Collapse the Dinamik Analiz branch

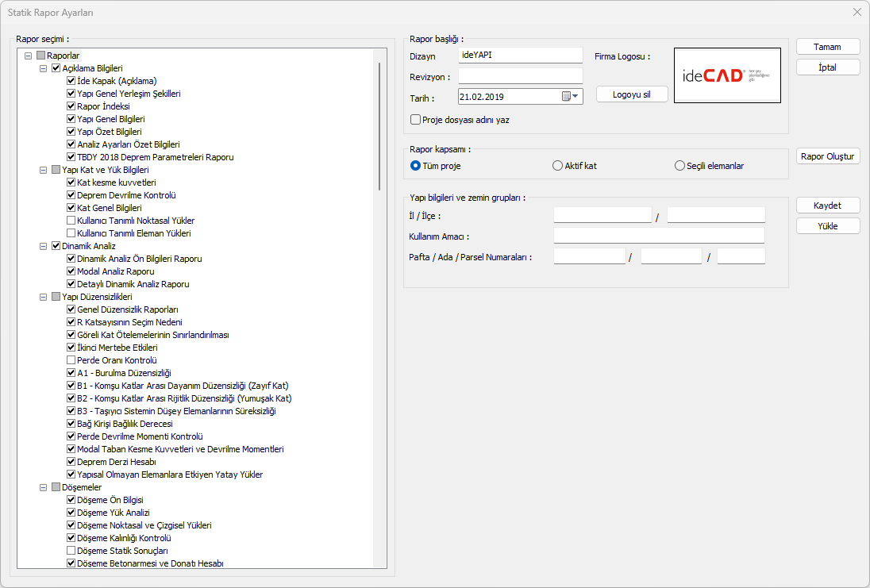[x=44, y=246]
